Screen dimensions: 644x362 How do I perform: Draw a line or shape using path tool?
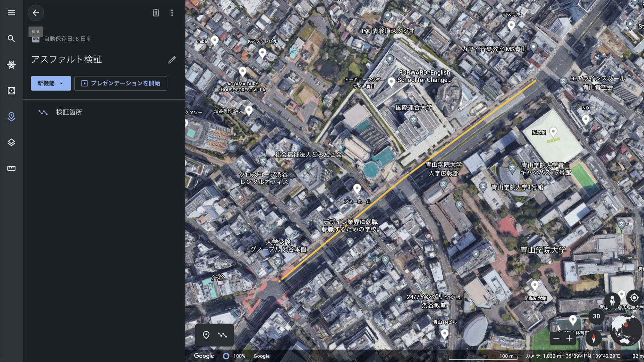pyautogui.click(x=222, y=335)
